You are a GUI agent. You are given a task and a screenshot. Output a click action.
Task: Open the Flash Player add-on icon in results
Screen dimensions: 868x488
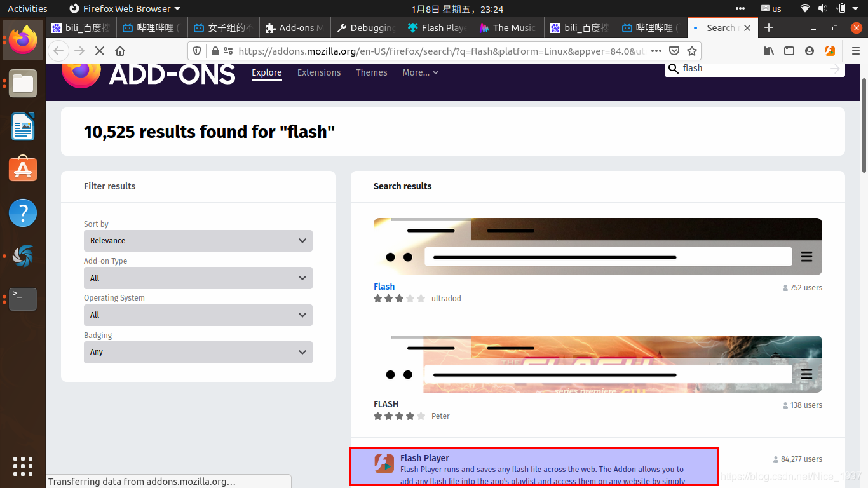click(x=384, y=464)
